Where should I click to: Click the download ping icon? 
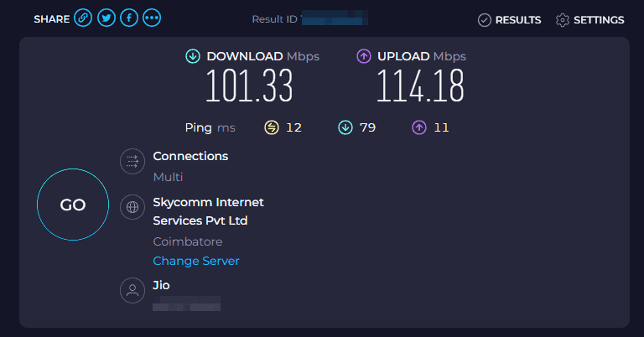pos(345,127)
